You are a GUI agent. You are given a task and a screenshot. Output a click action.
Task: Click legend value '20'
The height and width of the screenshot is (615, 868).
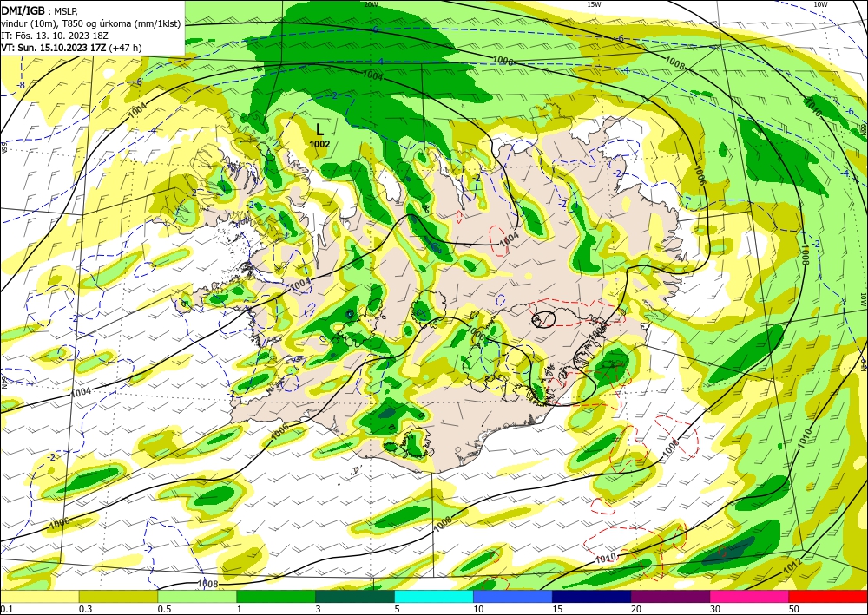[636, 609]
